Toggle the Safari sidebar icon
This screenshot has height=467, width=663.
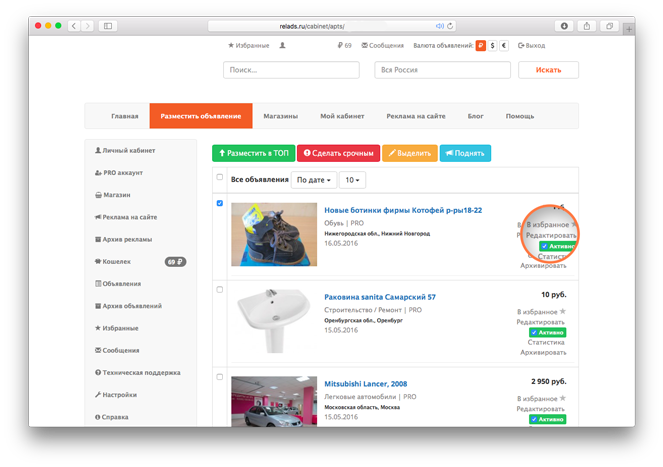click(107, 25)
